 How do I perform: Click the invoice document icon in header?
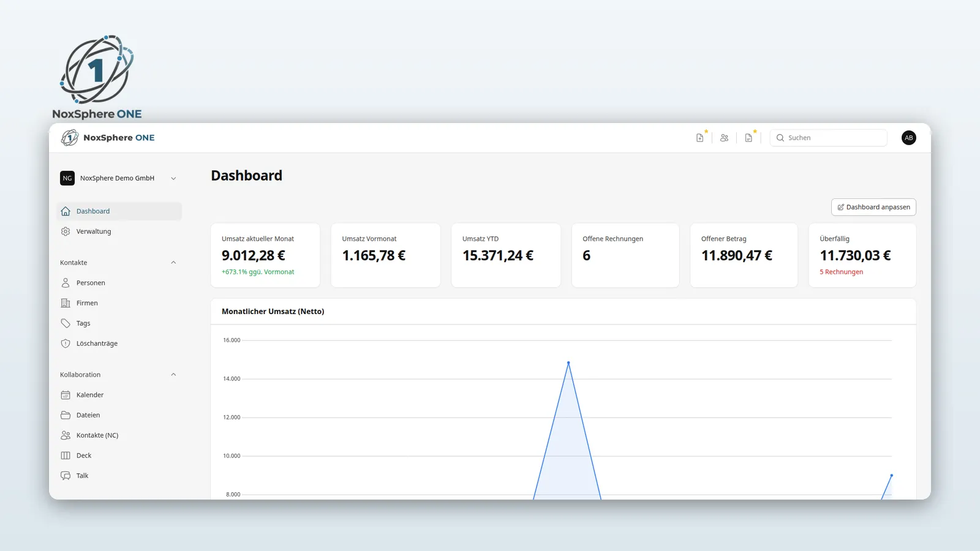click(x=748, y=138)
